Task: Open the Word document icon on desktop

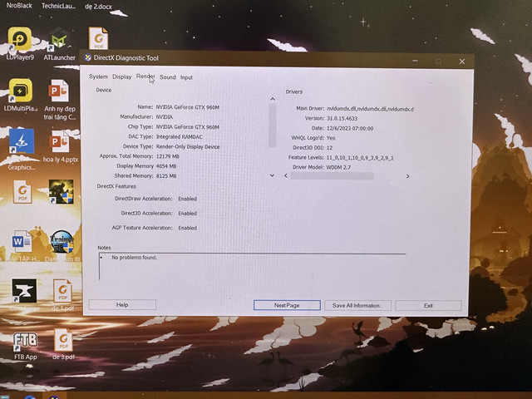Action: (x=22, y=241)
